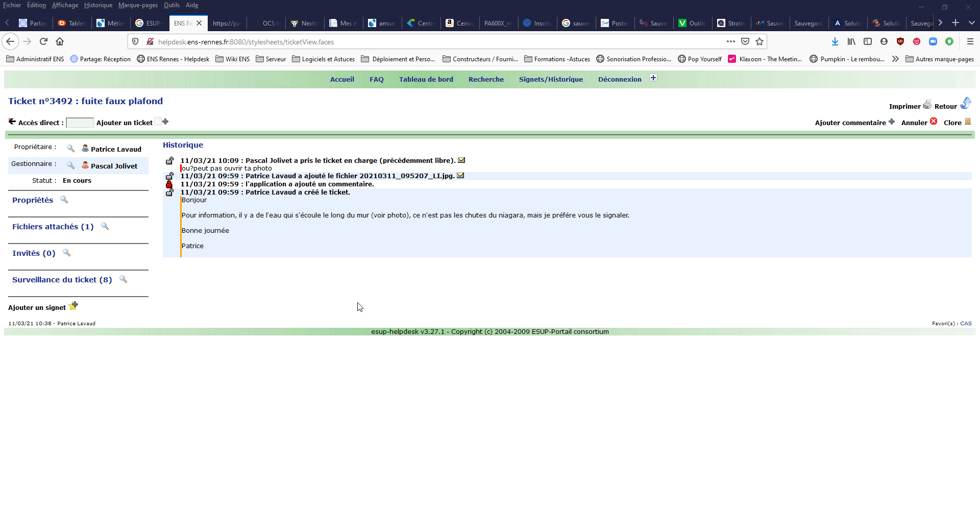This screenshot has width=980, height=531.
Task: Click the Clore ticket icon
Action: pyautogui.click(x=968, y=122)
